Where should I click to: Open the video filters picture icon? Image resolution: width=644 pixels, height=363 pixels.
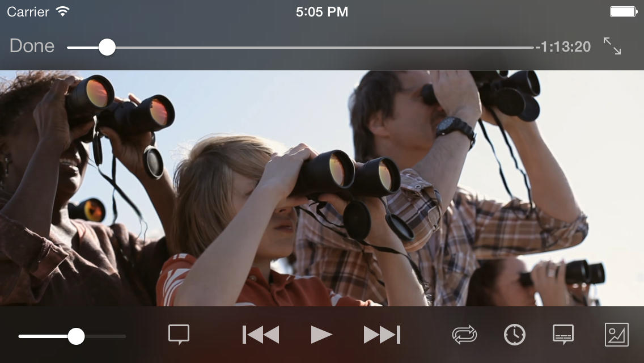[x=616, y=335]
